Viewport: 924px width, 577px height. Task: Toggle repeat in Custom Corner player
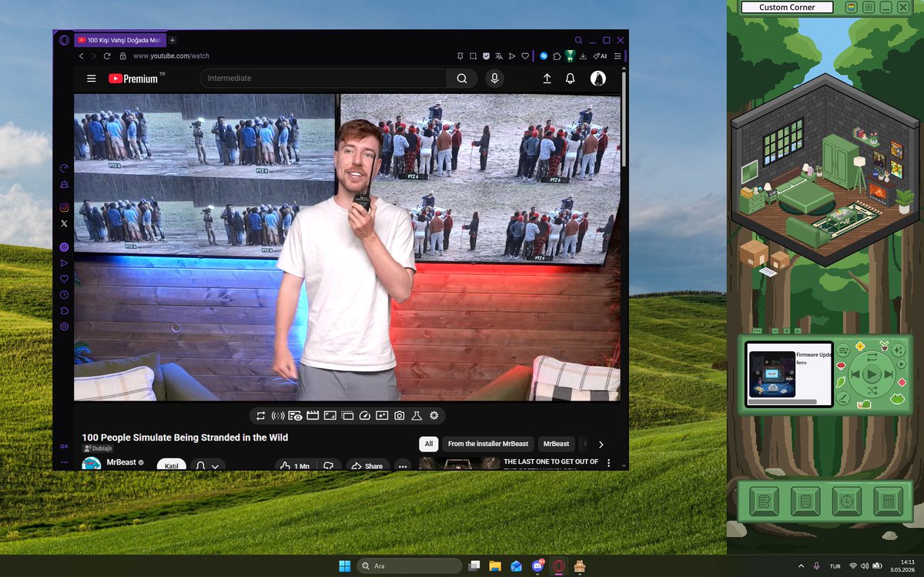pyautogui.click(x=871, y=356)
